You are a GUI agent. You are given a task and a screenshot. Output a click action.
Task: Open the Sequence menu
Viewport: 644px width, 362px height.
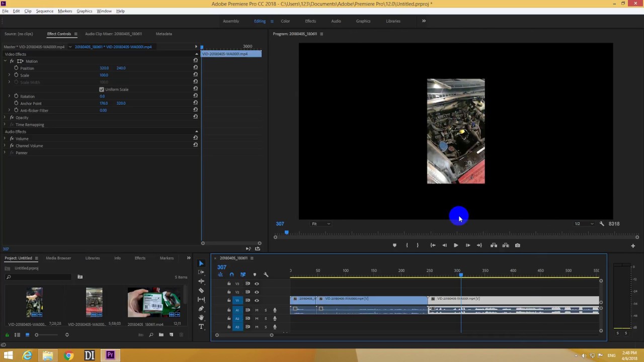click(x=44, y=11)
